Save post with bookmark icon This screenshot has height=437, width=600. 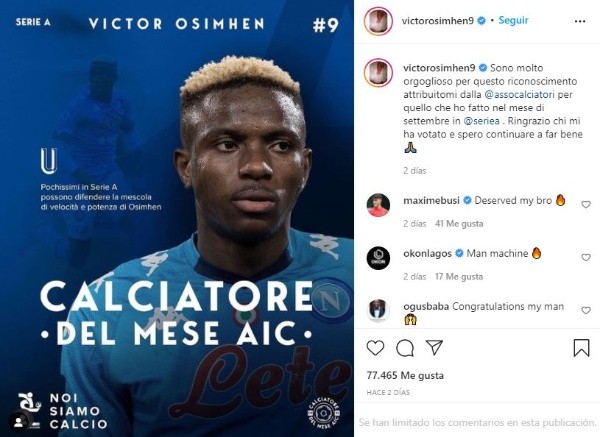click(x=581, y=348)
